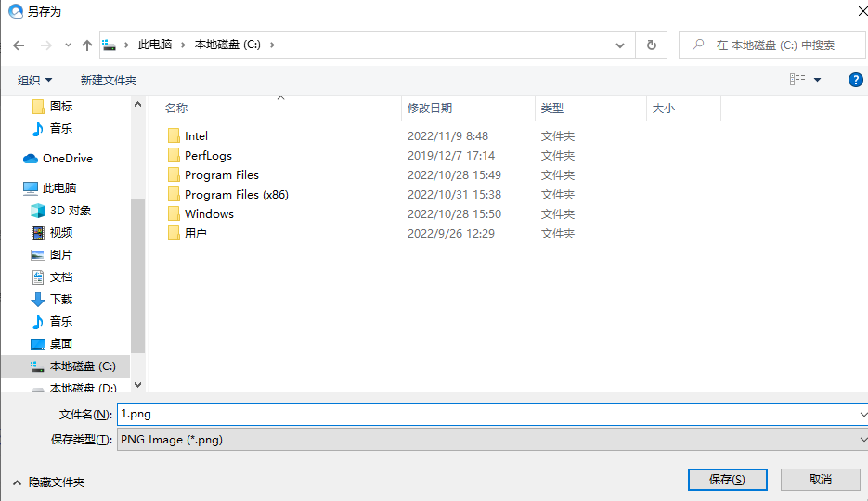Open the help question mark icon
Image resolution: width=868 pixels, height=501 pixels.
856,80
